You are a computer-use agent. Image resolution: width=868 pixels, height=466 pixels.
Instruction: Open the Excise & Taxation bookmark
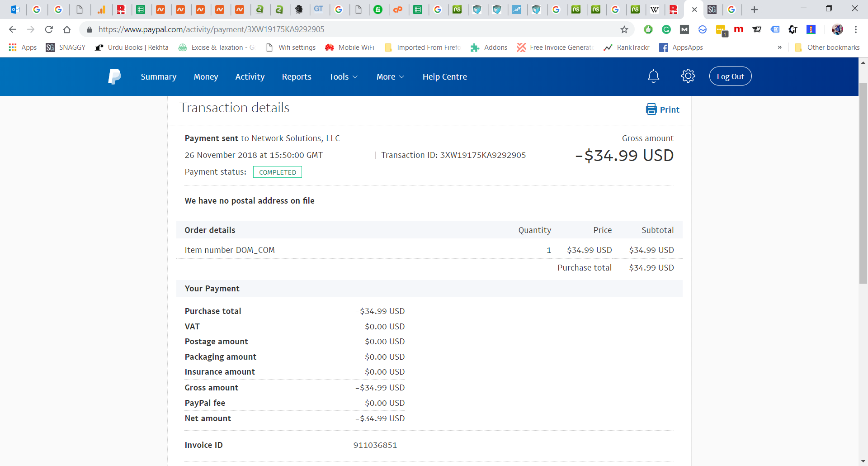point(217,48)
